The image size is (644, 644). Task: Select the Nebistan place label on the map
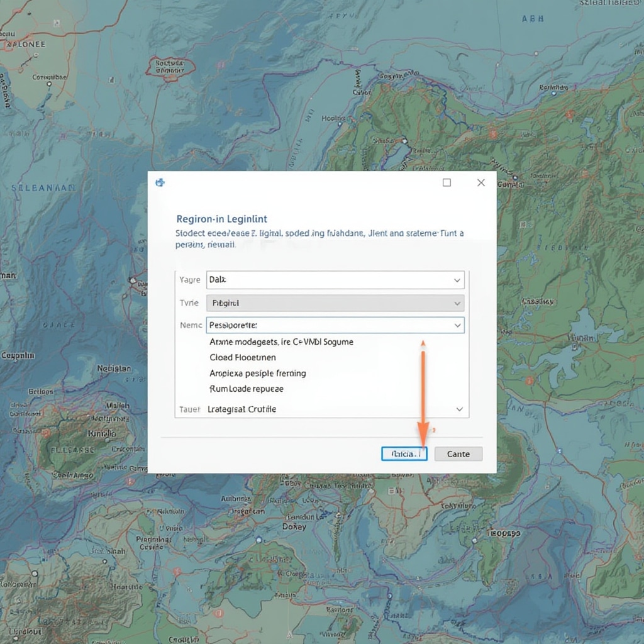[x=114, y=369]
